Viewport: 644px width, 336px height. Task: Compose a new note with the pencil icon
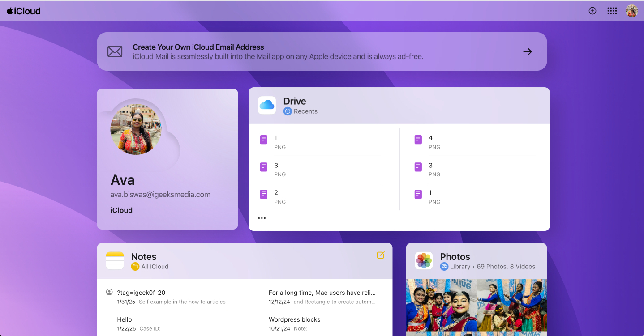tap(381, 255)
